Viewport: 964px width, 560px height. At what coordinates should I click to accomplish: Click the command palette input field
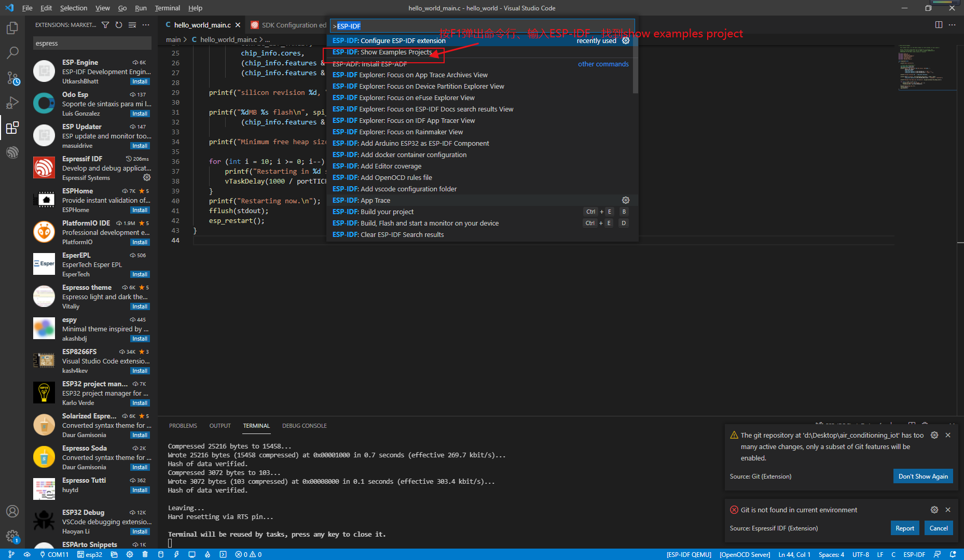tap(482, 26)
